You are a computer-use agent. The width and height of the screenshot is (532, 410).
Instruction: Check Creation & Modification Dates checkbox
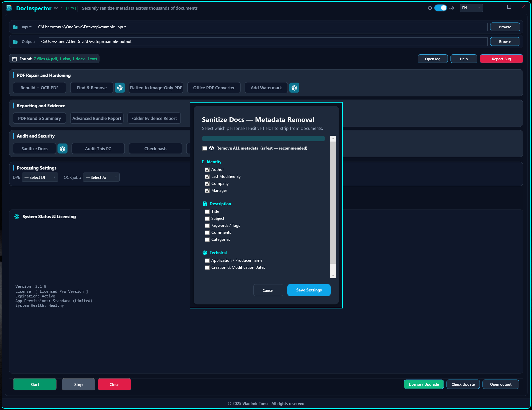click(x=207, y=267)
